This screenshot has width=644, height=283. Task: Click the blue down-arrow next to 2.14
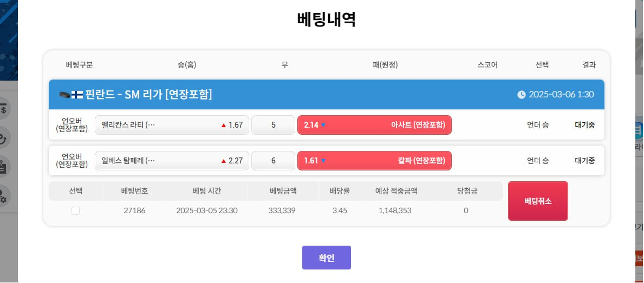click(323, 125)
